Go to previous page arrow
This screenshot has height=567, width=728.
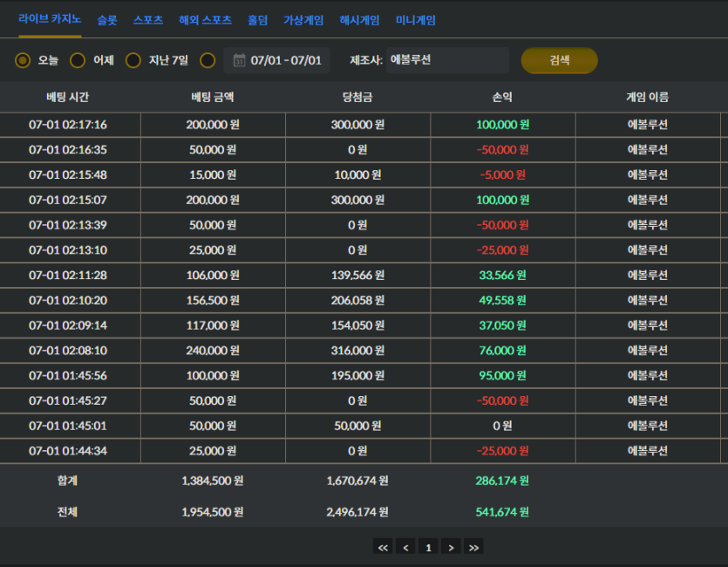click(x=405, y=548)
